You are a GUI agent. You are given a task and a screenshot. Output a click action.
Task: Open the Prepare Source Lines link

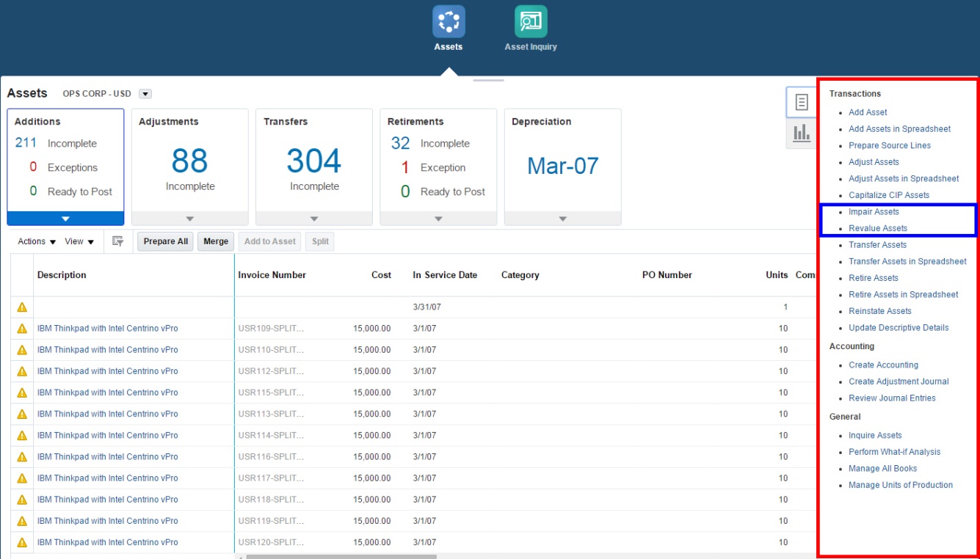(x=890, y=145)
